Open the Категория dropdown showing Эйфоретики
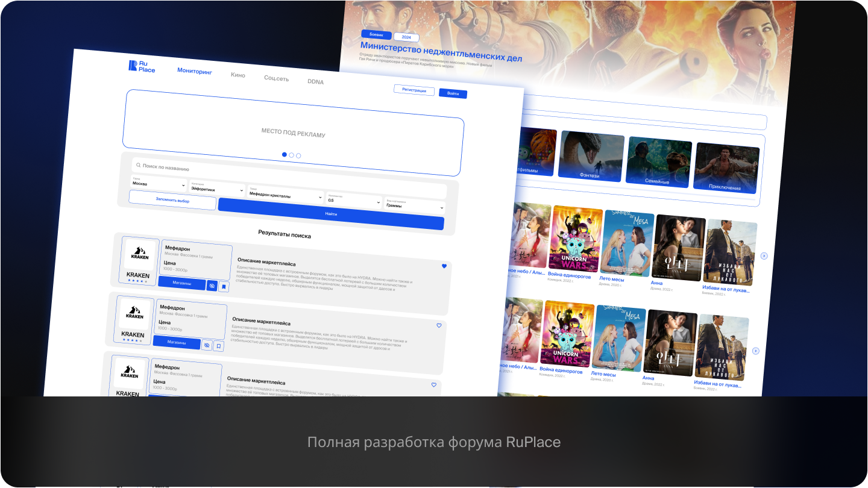 (x=217, y=187)
